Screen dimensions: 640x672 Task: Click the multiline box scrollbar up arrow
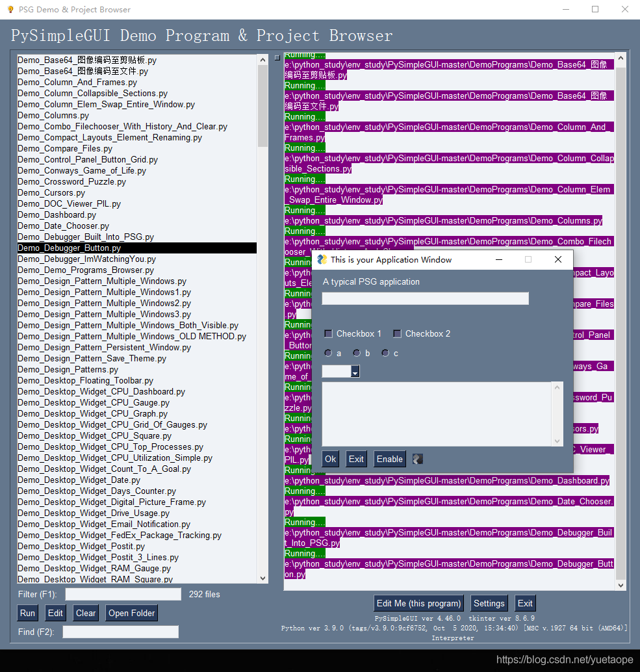557,387
